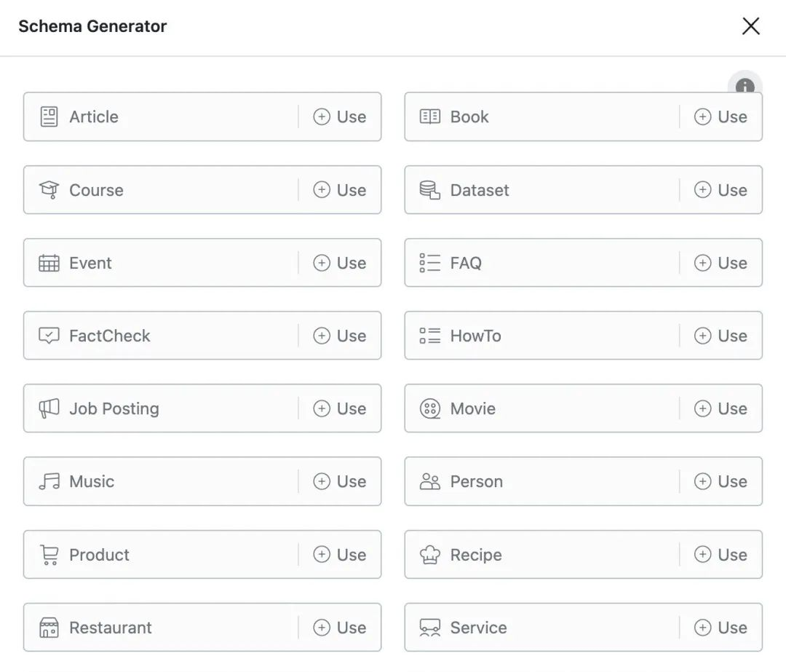
Task: Select the Job Posting megaphone icon
Action: pos(49,408)
